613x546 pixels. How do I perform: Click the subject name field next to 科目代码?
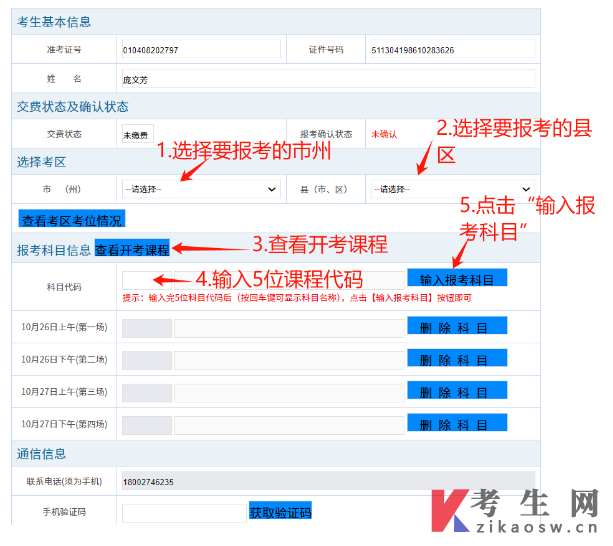(x=289, y=280)
